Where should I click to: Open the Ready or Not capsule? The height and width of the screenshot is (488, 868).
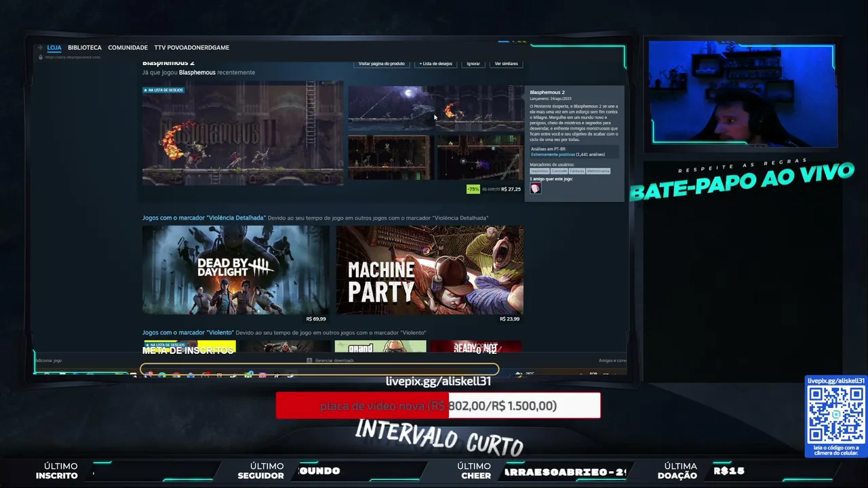pos(476,346)
